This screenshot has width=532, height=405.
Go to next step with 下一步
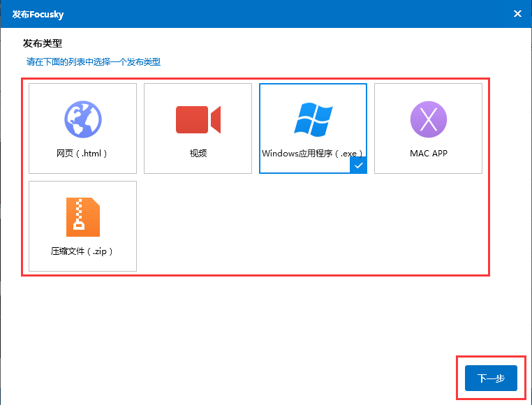[491, 378]
